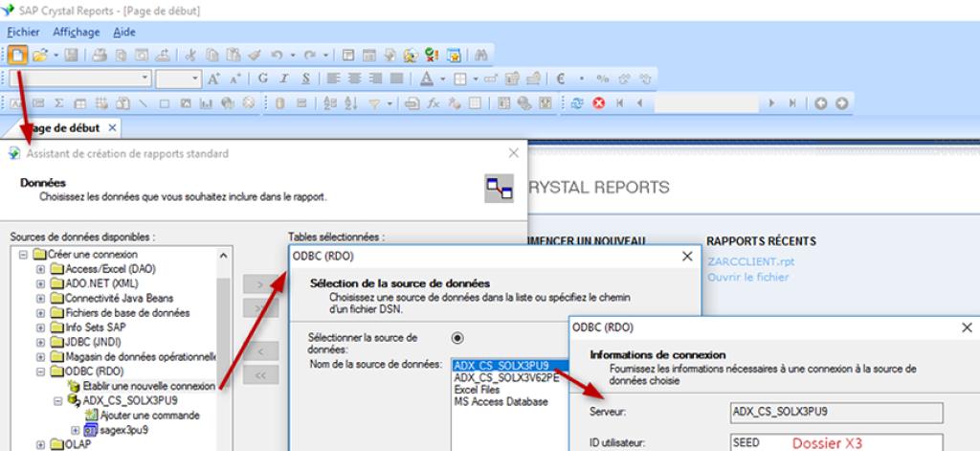Viewport: 980px width, 451px height.
Task: Click the Open file folder icon
Action: tap(38, 55)
